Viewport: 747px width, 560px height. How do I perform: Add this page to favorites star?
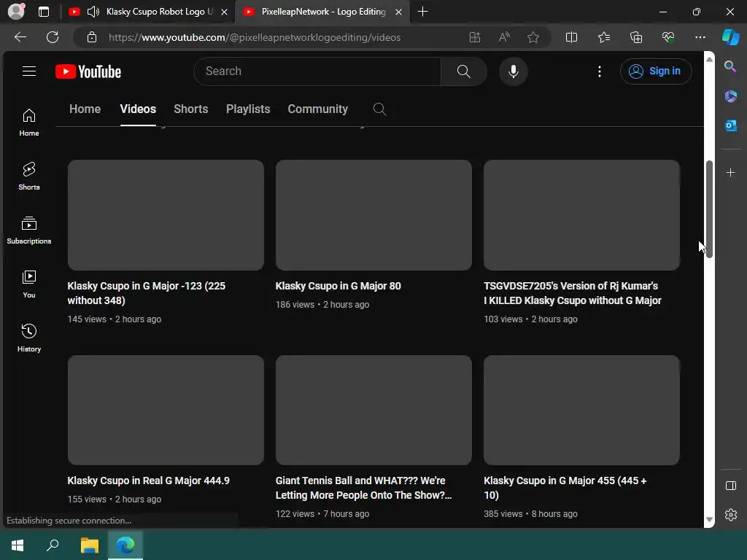pyautogui.click(x=533, y=37)
